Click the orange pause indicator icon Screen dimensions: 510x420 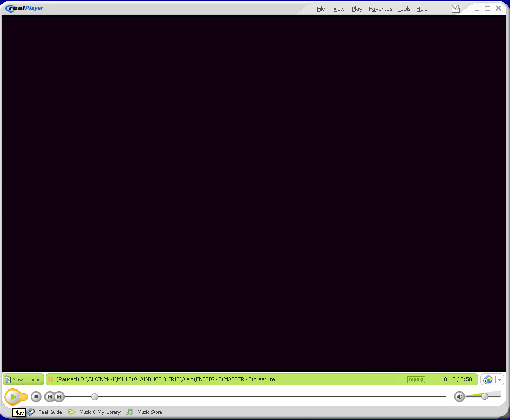[x=50, y=379]
